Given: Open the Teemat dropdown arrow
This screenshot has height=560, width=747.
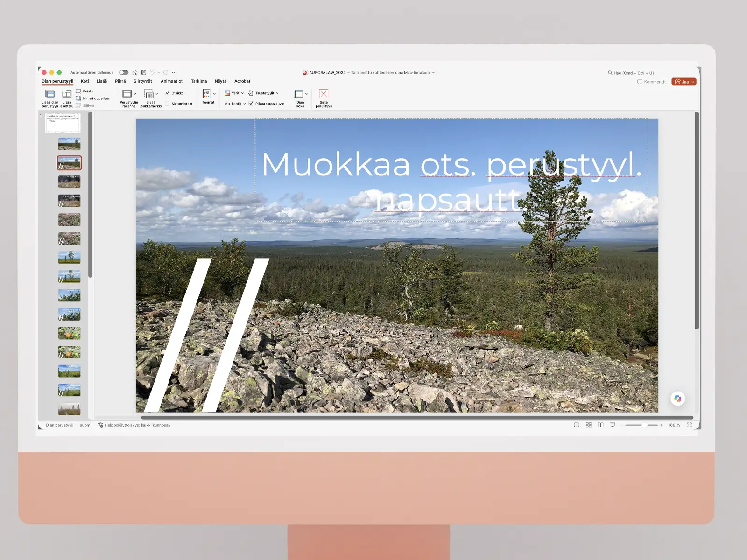Looking at the screenshot, I should 215,94.
